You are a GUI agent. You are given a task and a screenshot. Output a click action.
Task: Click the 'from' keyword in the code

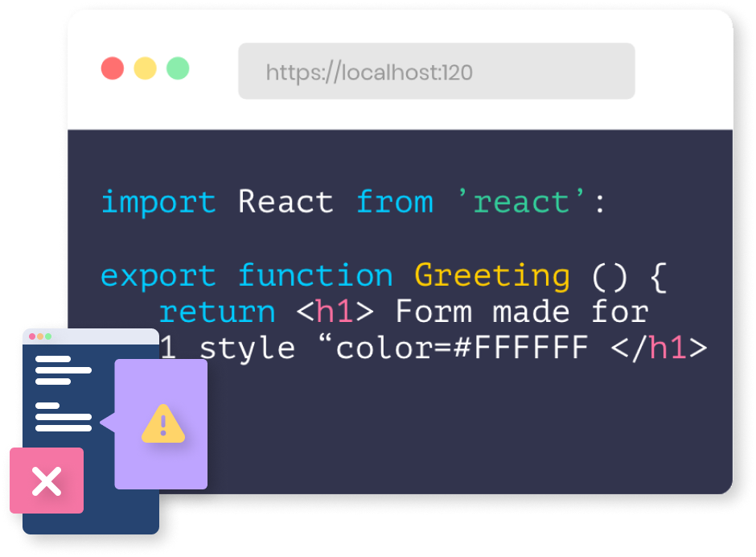pos(395,201)
